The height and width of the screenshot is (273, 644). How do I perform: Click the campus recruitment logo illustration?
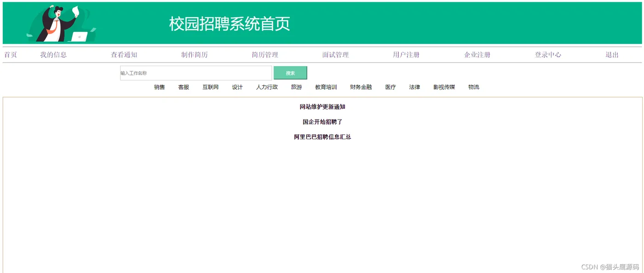click(60, 22)
